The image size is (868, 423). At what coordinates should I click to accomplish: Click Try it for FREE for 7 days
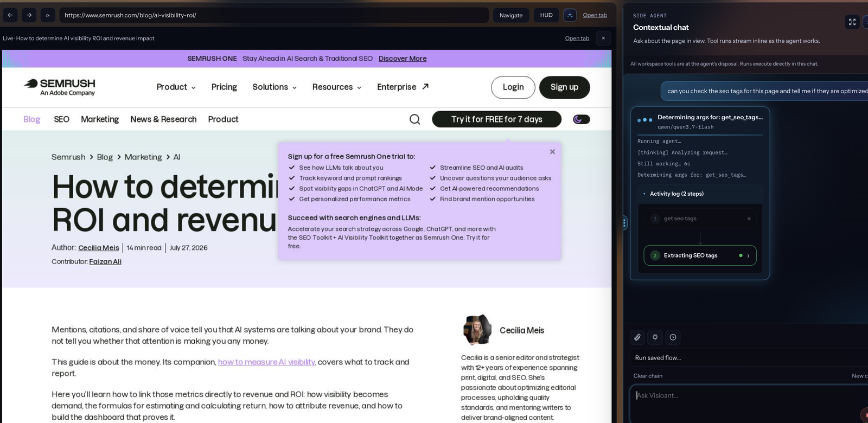[496, 119]
